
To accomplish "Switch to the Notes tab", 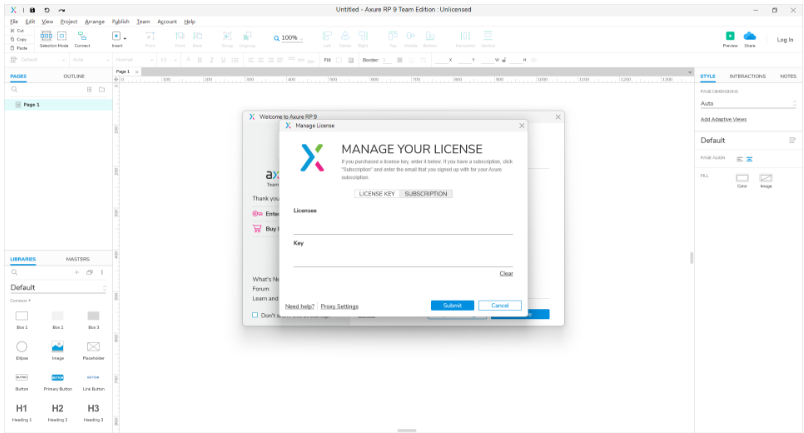I will pyautogui.click(x=788, y=76).
